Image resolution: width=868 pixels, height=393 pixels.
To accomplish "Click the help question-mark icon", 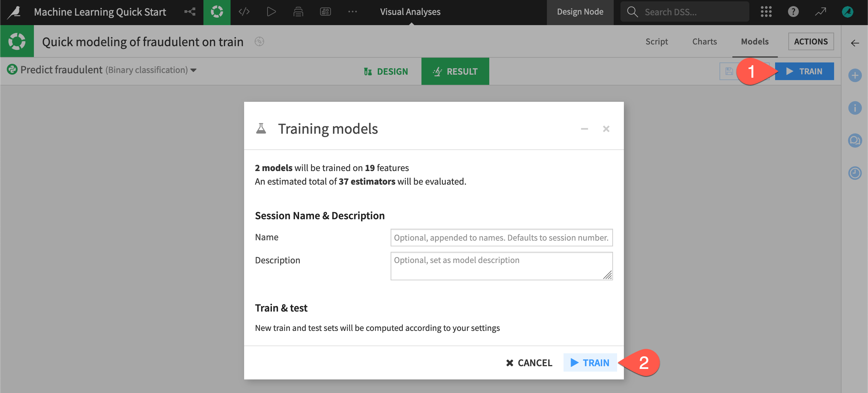I will tap(793, 12).
